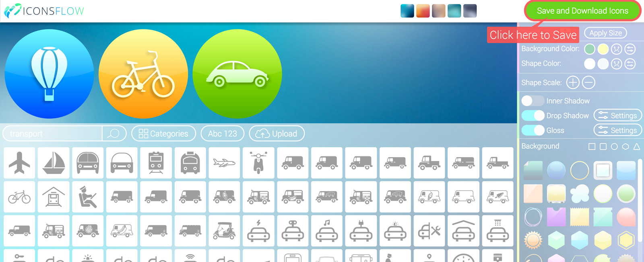Select circle background shape filter

614,147
